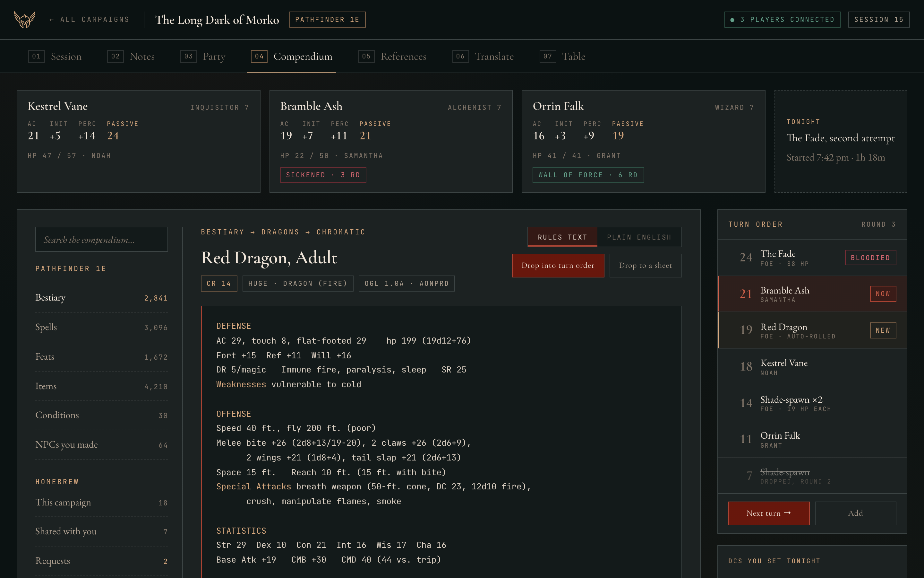
Task: Select Bestiary in the compendium list
Action: coord(102,298)
